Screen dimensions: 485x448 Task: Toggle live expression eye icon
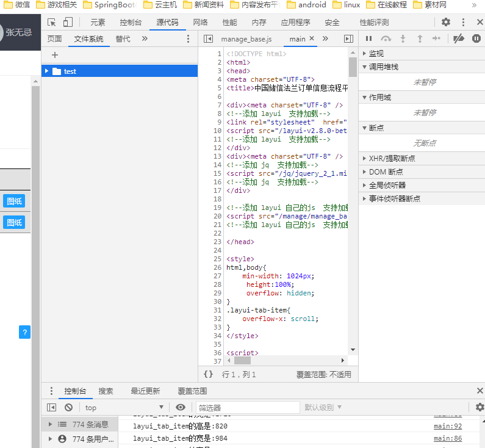coord(181,408)
